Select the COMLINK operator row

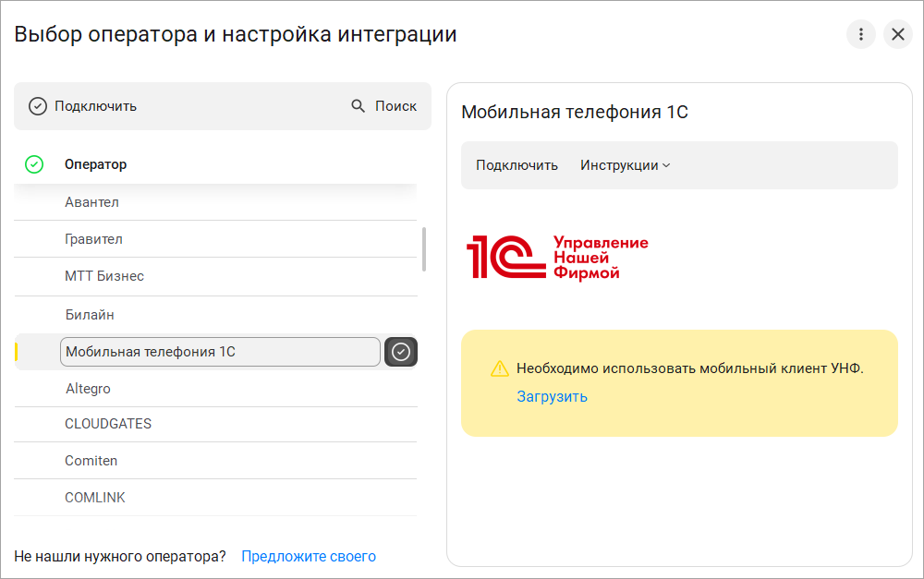click(x=215, y=498)
